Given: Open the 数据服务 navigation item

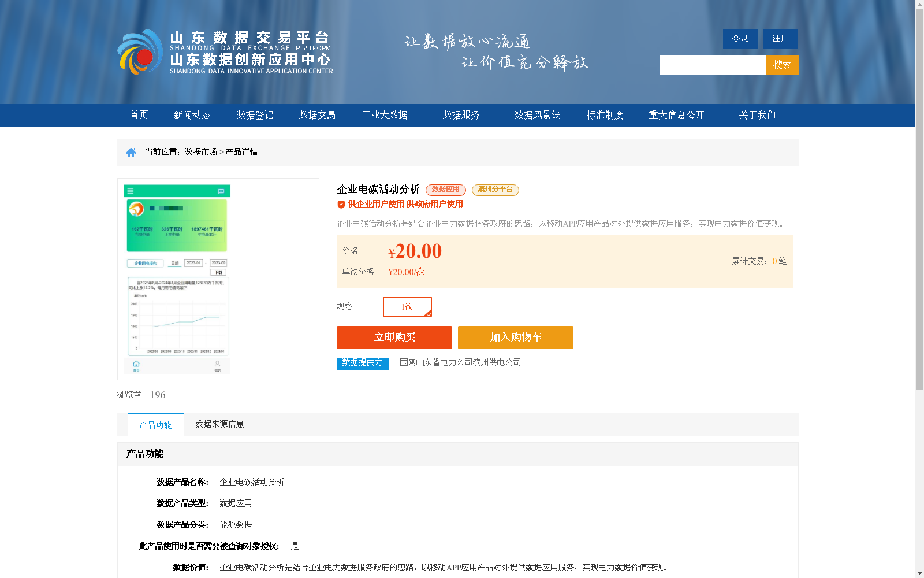Looking at the screenshot, I should click(461, 115).
